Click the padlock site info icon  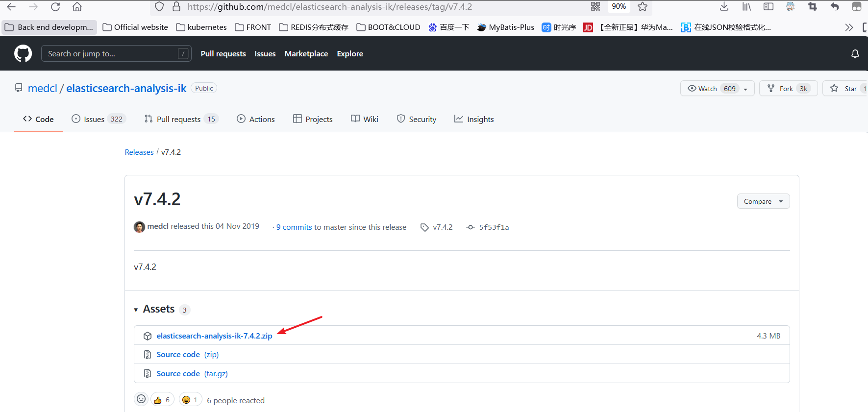pos(176,7)
